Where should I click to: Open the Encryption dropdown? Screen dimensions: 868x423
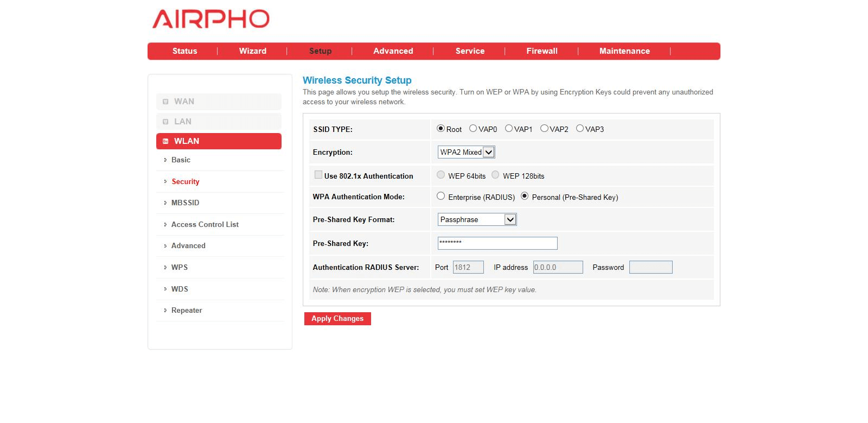[x=466, y=153]
